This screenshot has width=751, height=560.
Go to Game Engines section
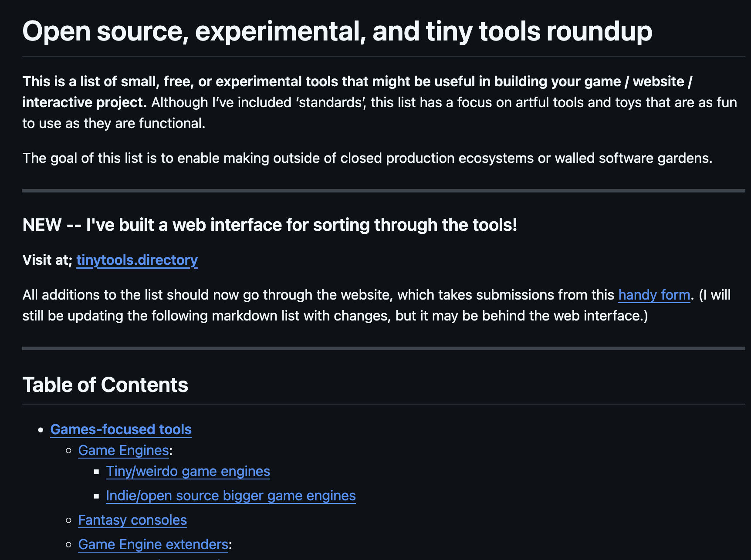(x=124, y=450)
